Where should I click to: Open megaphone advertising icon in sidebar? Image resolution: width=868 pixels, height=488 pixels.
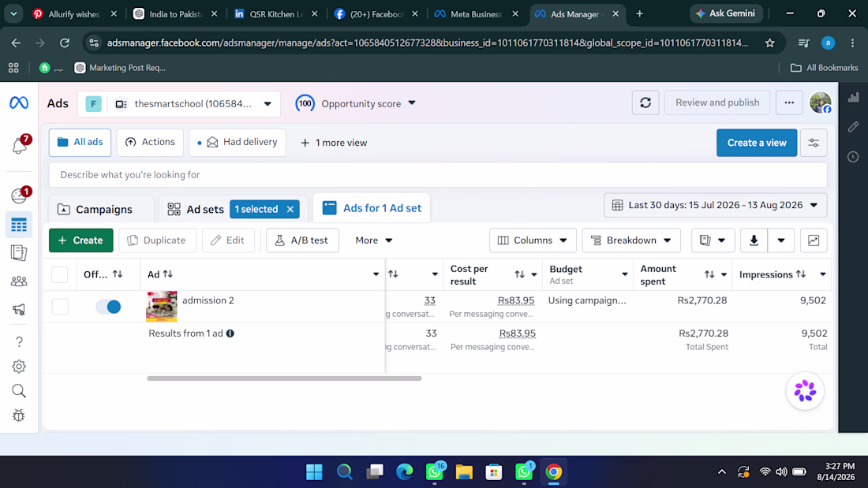(19, 309)
